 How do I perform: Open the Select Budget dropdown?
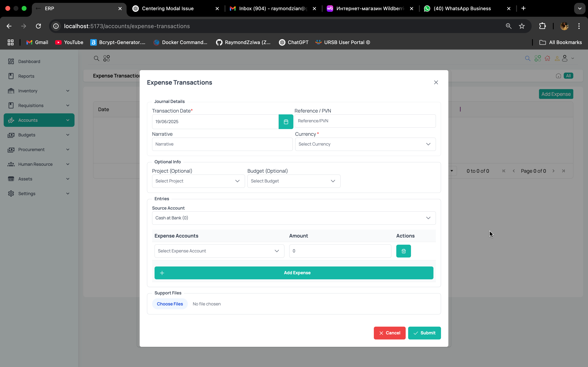294,181
